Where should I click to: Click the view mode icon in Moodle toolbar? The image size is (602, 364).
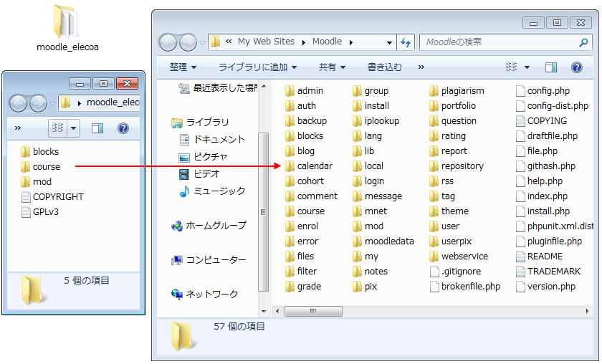(512, 67)
